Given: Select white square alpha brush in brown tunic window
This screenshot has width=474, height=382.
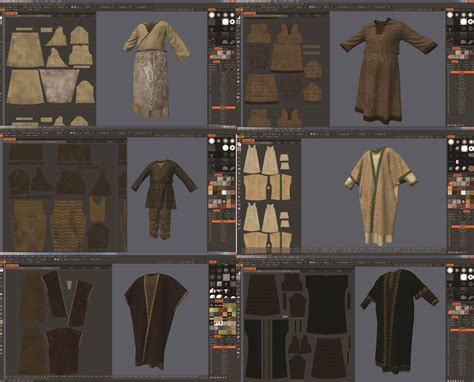Looking at the screenshot, I should 464,22.
